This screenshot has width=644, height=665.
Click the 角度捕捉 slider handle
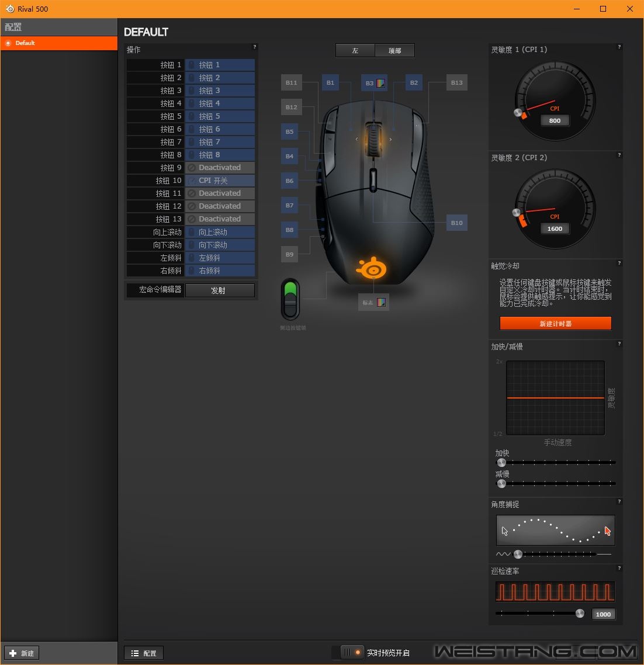pyautogui.click(x=518, y=554)
